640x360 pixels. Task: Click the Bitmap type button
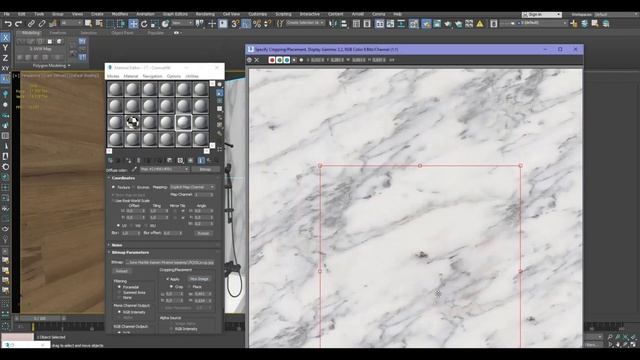205,169
